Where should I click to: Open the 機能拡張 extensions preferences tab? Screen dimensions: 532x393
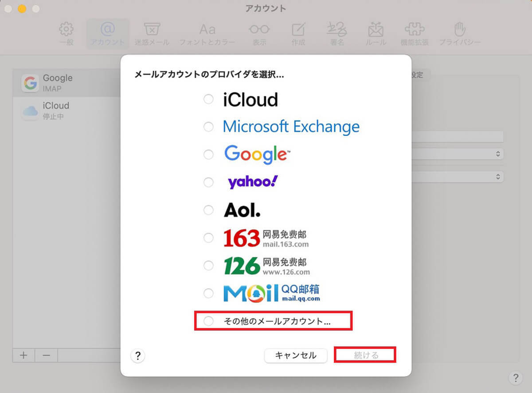(x=415, y=34)
